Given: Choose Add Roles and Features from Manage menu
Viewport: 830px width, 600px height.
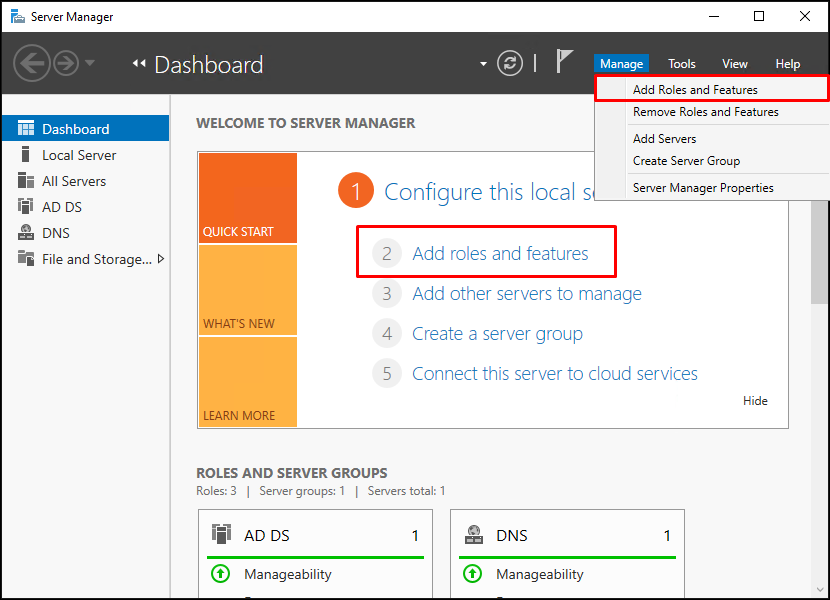Looking at the screenshot, I should click(711, 89).
